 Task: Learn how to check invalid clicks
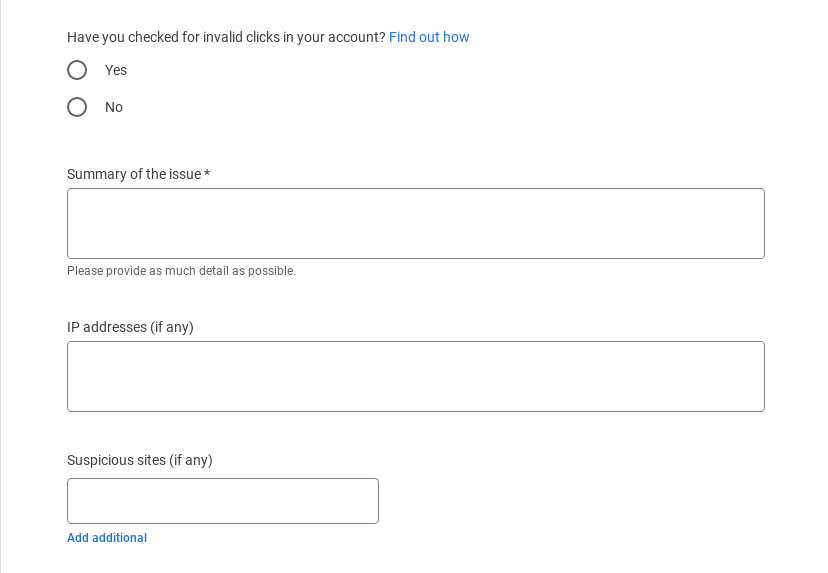[429, 37]
